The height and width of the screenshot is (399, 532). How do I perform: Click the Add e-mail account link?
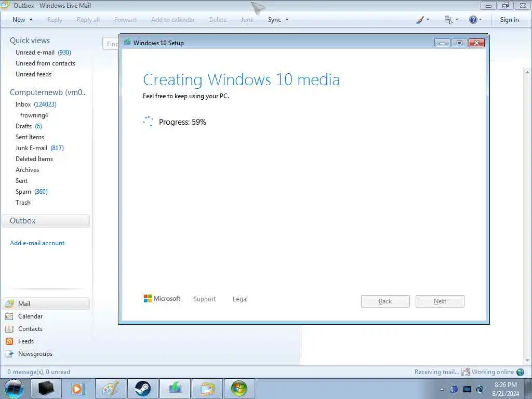click(x=37, y=243)
